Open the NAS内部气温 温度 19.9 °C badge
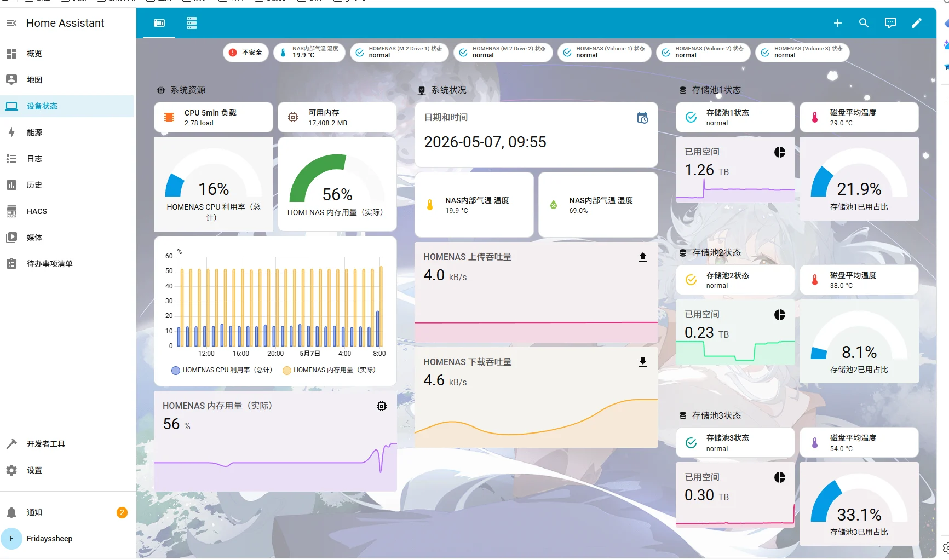Viewport: 949px width, 560px height. [309, 53]
